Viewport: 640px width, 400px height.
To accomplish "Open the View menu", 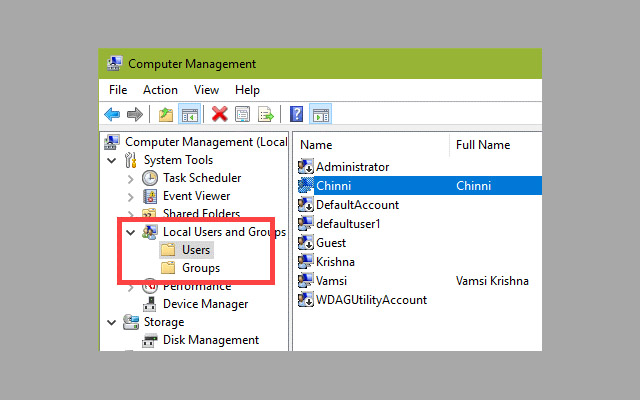I will pyautogui.click(x=207, y=90).
